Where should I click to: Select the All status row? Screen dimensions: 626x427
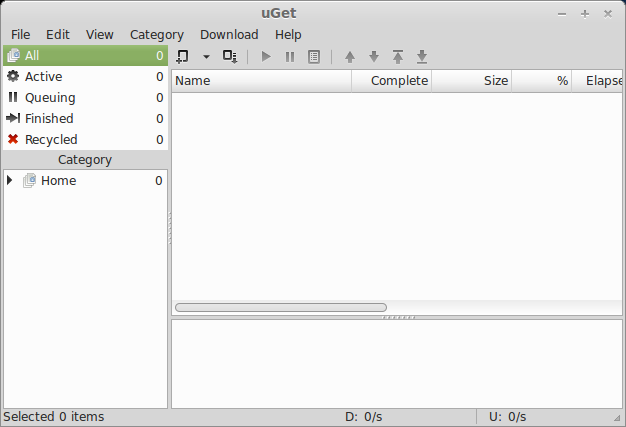pyautogui.click(x=85, y=55)
